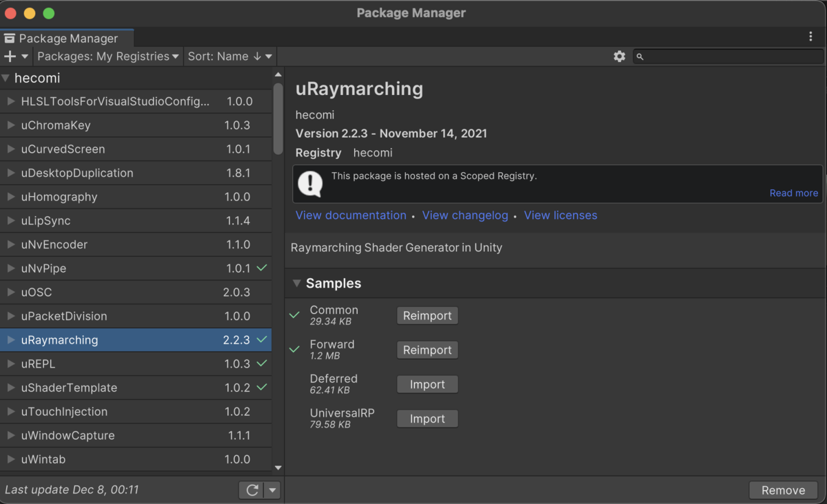Collapse the Samples section

(x=297, y=283)
